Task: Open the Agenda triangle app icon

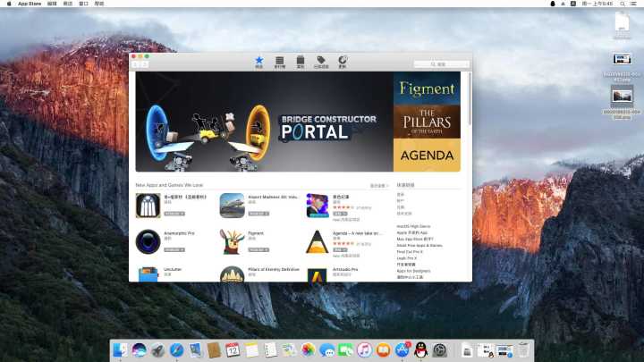Action: coord(317,241)
